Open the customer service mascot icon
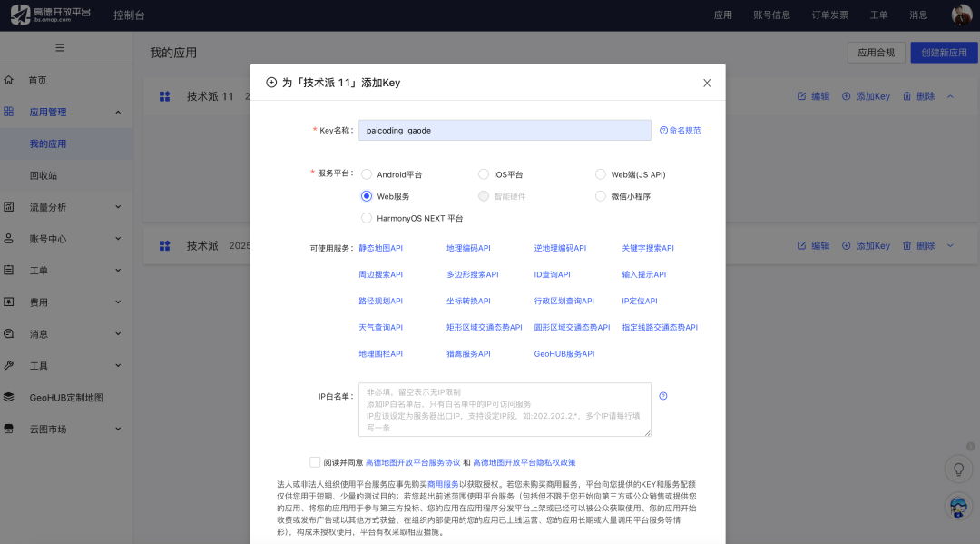This screenshot has width=980, height=544. point(958,507)
